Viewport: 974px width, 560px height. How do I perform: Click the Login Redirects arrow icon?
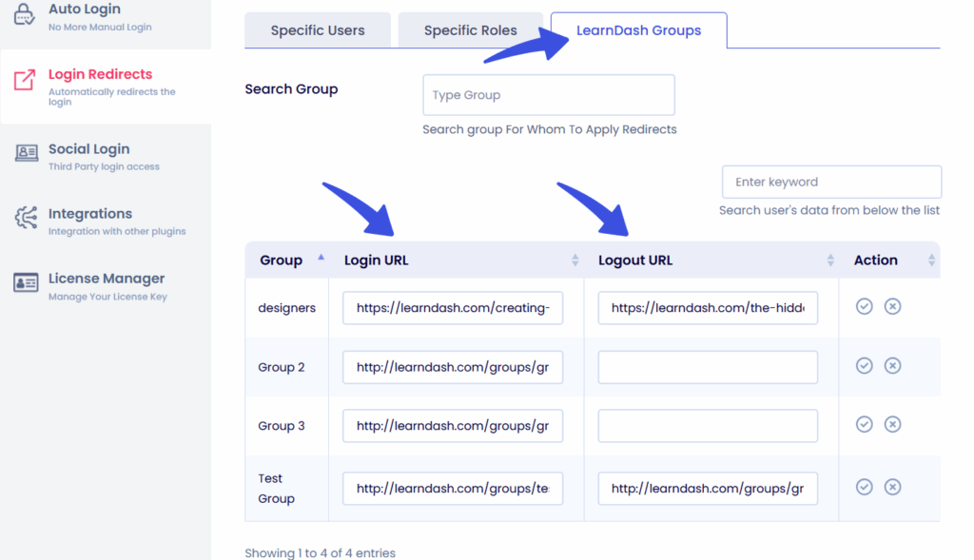[x=24, y=80]
